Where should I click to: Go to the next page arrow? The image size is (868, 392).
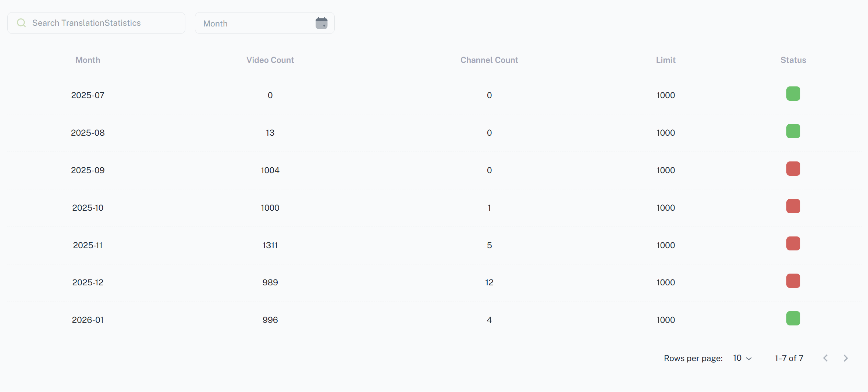click(846, 358)
